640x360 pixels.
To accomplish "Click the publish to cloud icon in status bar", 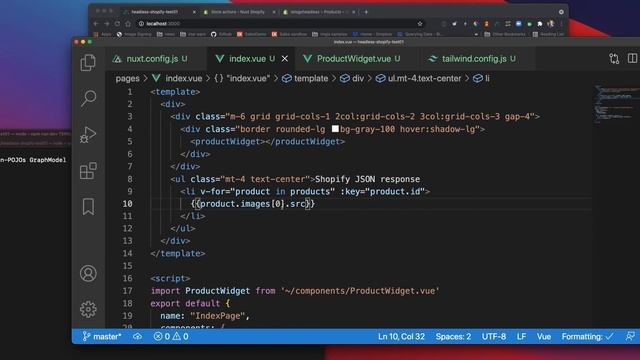I will tap(138, 336).
